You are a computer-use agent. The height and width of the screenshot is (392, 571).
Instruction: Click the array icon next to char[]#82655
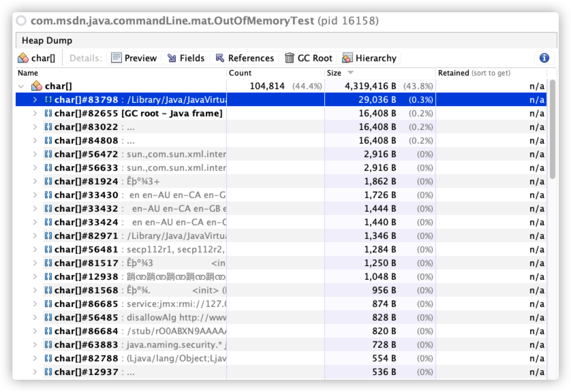48,113
